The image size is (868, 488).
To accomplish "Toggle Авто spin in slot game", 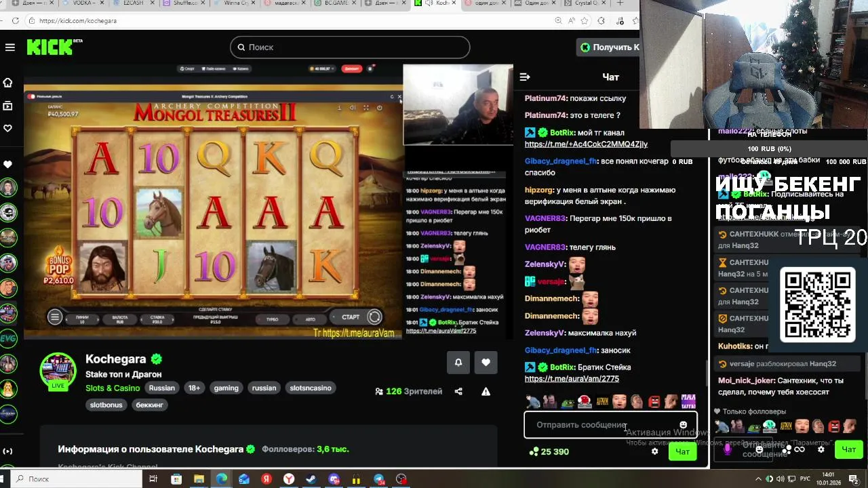I will click(x=310, y=319).
